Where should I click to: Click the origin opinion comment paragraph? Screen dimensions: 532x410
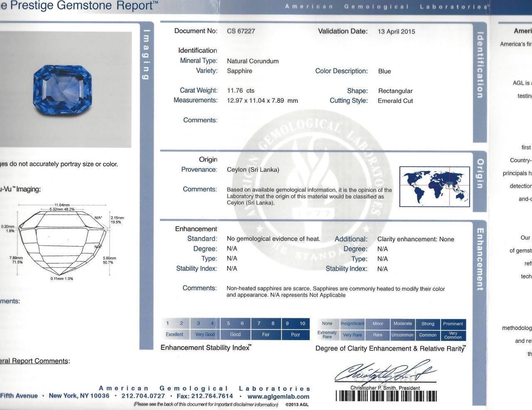(x=309, y=196)
